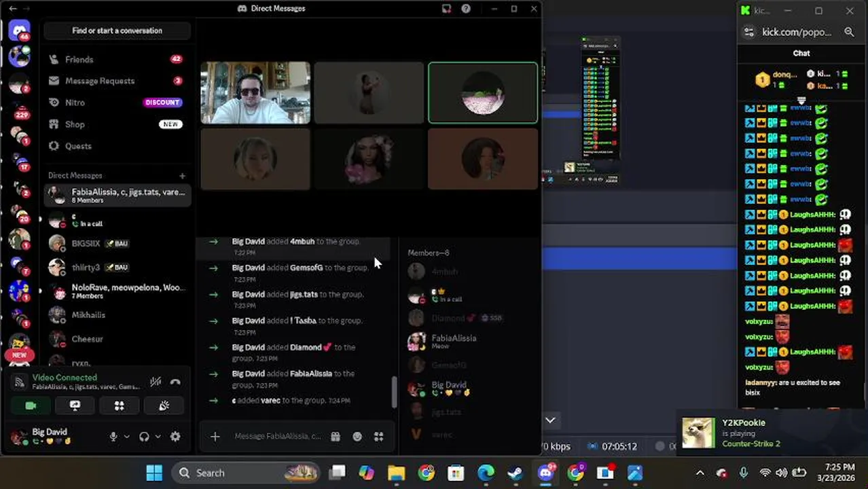
Task: Focus the Message FabiaAlissia text field
Action: (277, 436)
